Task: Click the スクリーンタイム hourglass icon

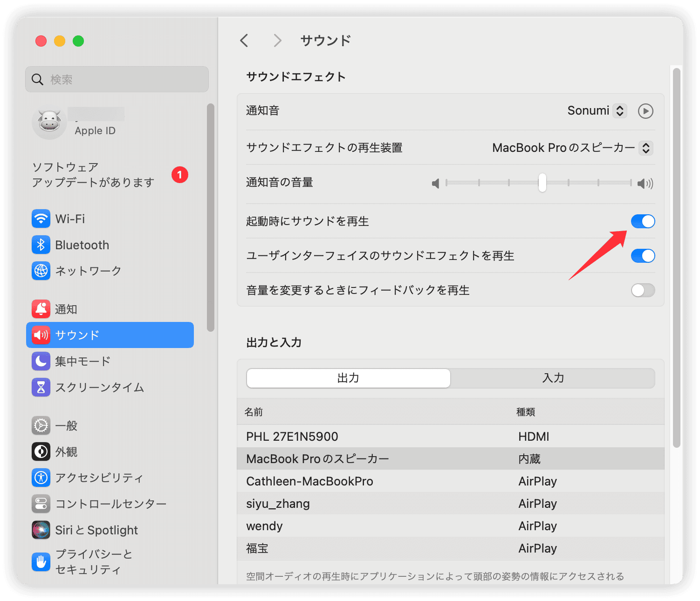Action: tap(41, 387)
